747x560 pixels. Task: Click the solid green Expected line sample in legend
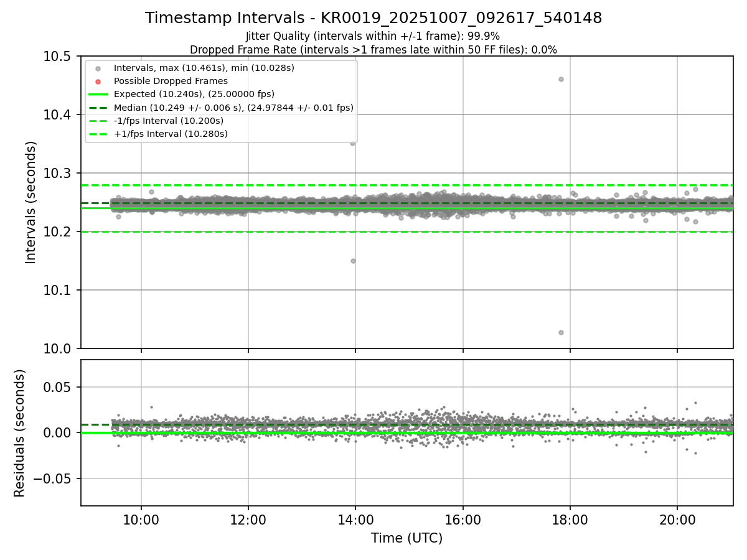[x=98, y=94]
